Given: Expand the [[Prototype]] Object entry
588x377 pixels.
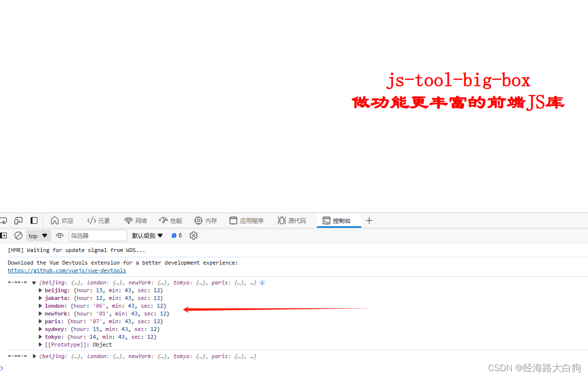Looking at the screenshot, I should 41,345.
